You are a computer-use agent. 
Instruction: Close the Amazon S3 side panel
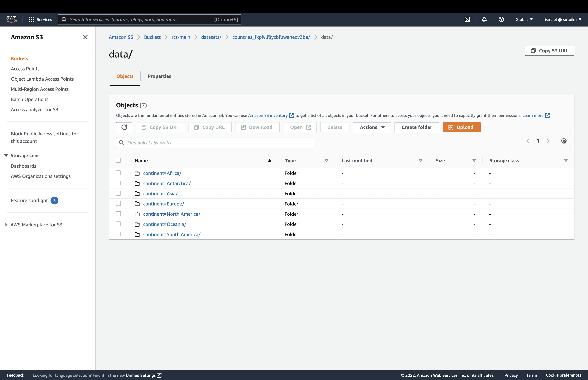85,37
